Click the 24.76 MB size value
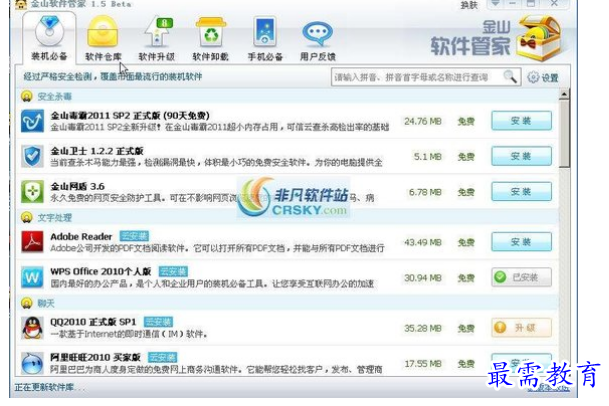 pyautogui.click(x=423, y=121)
